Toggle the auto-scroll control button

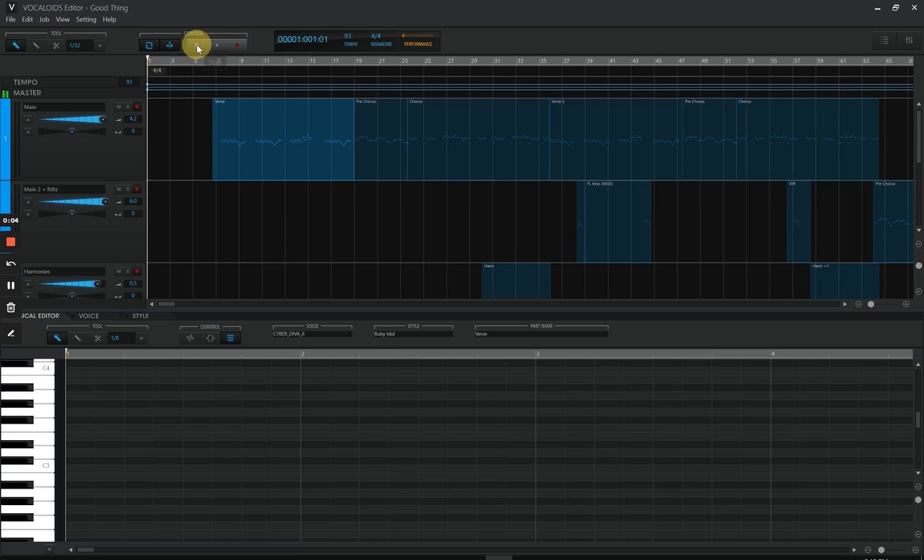pyautogui.click(x=170, y=45)
